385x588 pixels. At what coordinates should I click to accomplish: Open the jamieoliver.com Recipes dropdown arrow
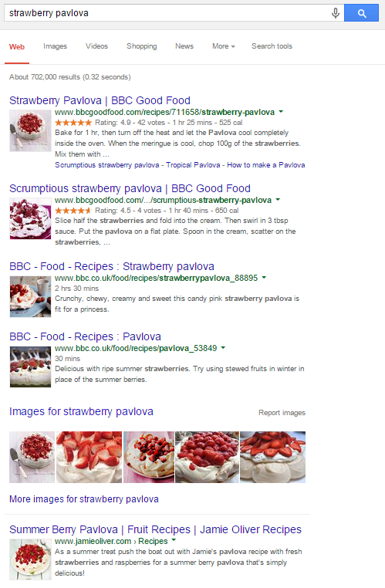(174, 541)
